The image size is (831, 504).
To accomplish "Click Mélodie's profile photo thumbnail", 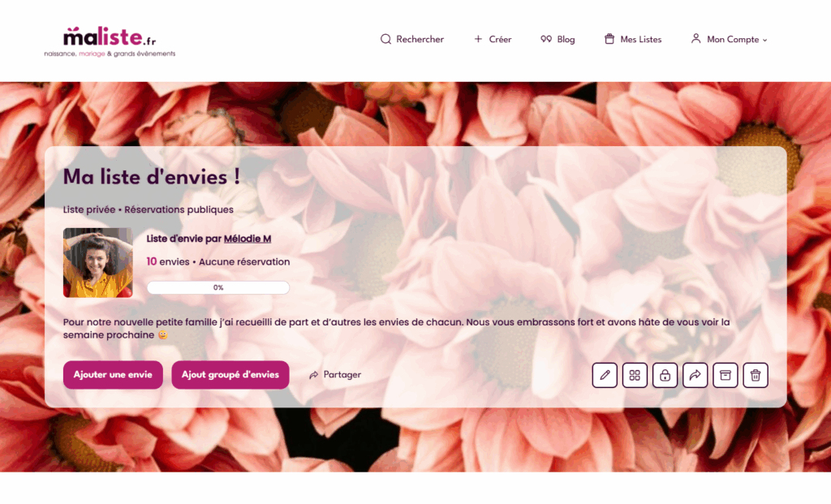I will (98, 262).
